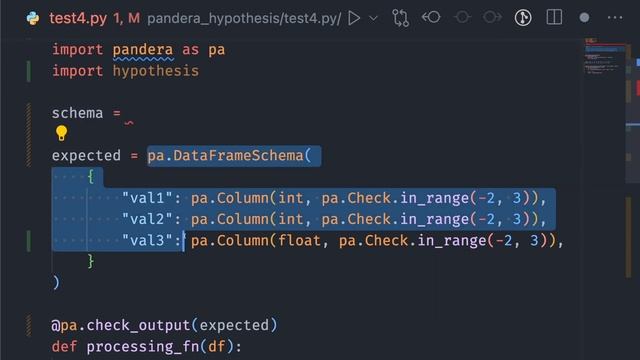This screenshot has width=640, height=360.
Task: Split the editor to the right
Action: click(554, 18)
